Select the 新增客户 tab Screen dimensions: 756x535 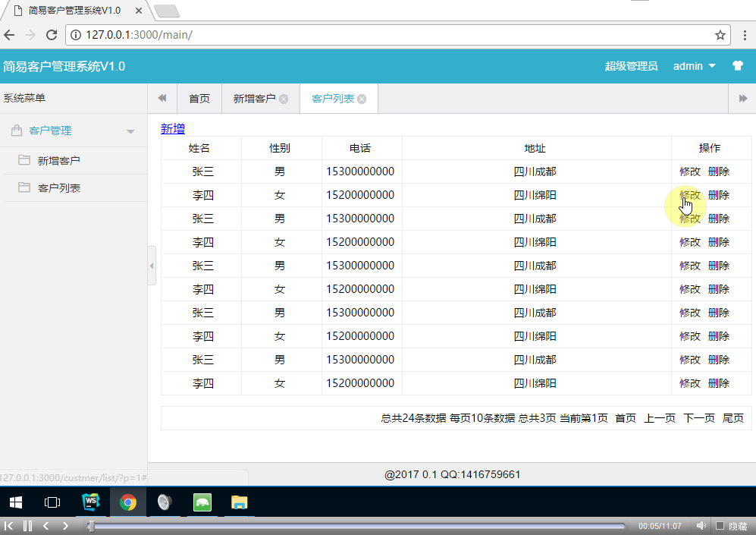(255, 98)
